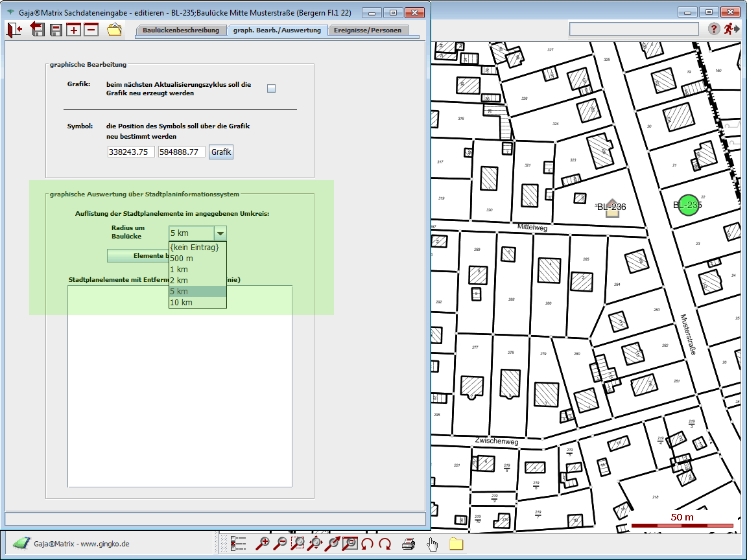The image size is (747, 560).
Task: Click the exit door icon in editor toolbar
Action: (14, 29)
